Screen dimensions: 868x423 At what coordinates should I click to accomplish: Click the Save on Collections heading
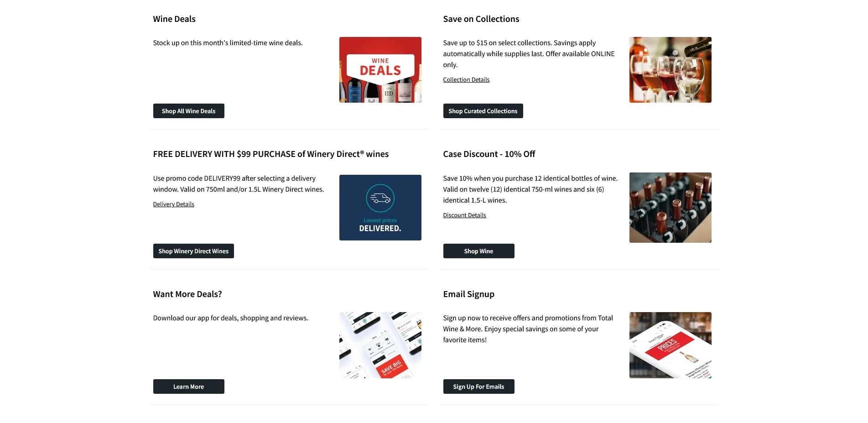[x=481, y=19]
